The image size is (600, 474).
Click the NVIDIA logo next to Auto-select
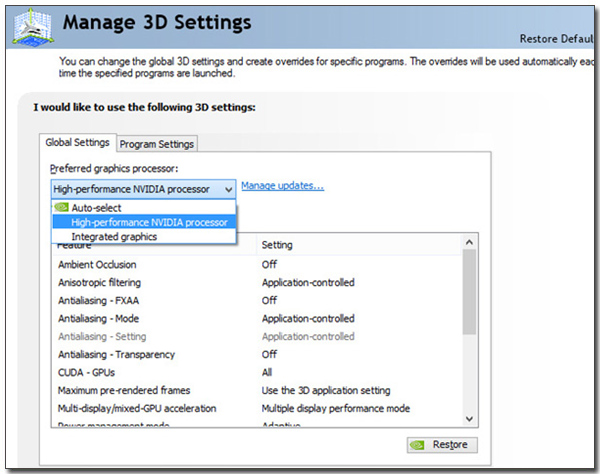click(x=62, y=207)
